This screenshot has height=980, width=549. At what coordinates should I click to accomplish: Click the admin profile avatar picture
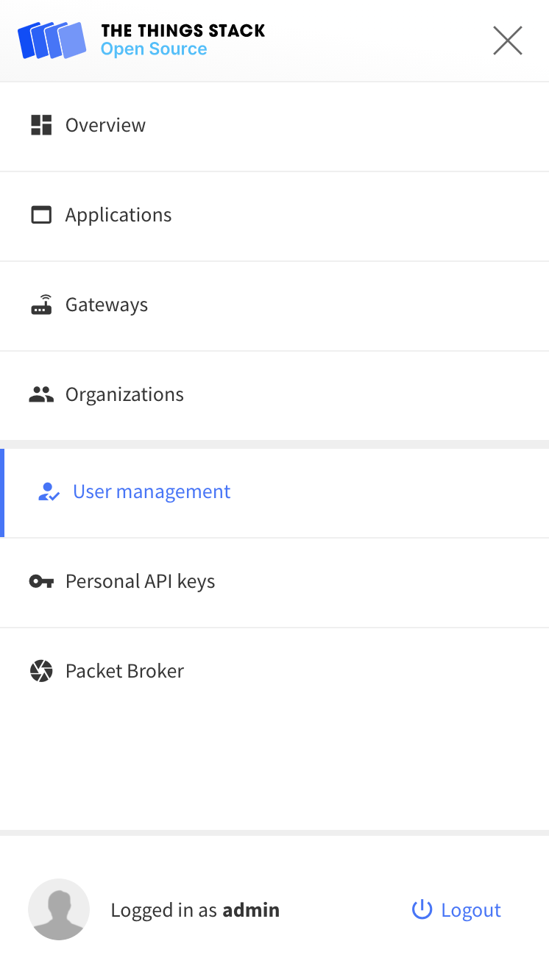(59, 909)
